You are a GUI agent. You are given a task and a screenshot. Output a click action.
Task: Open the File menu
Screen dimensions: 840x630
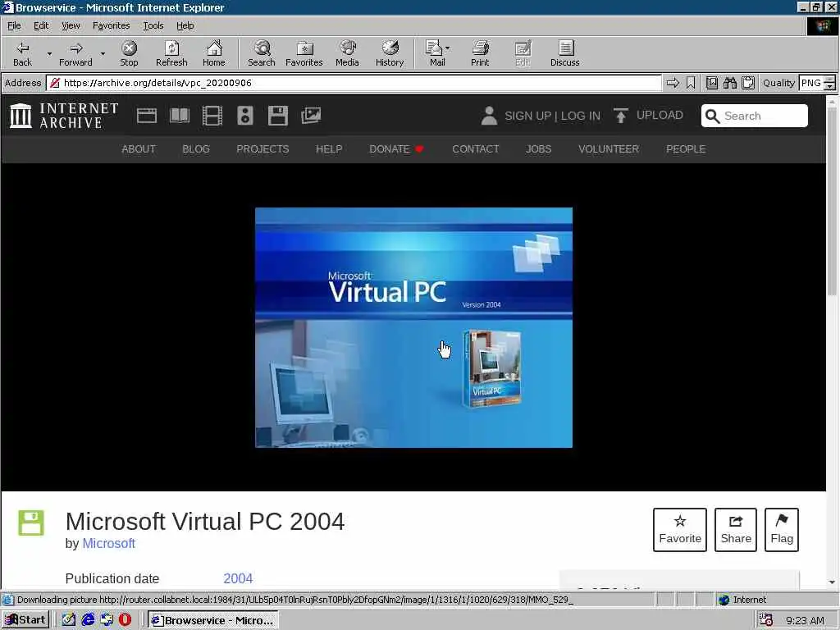coord(14,25)
